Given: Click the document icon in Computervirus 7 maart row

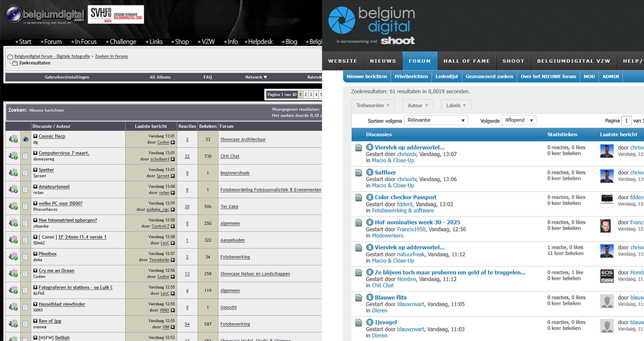Looking at the screenshot, I should click(25, 156).
